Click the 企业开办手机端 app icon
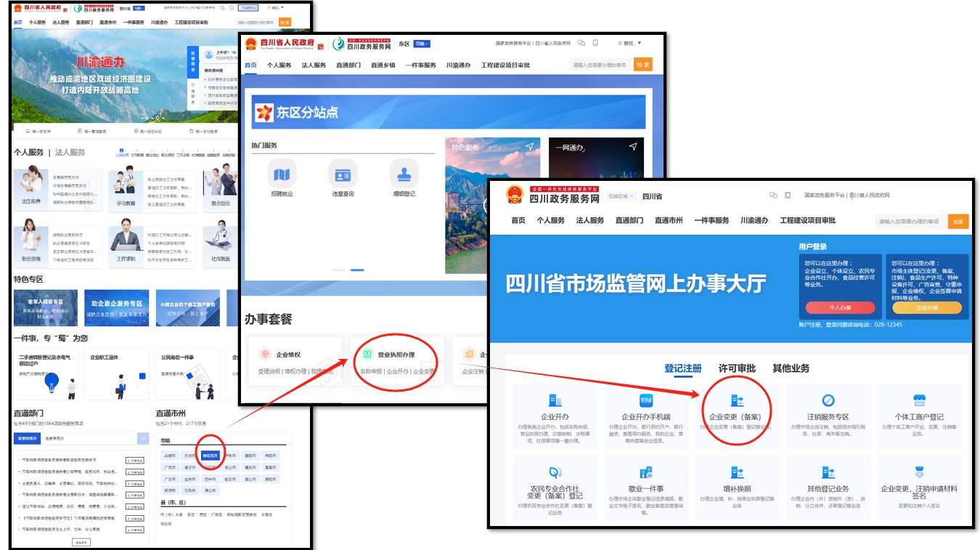This screenshot has width=980, height=550. [x=645, y=400]
